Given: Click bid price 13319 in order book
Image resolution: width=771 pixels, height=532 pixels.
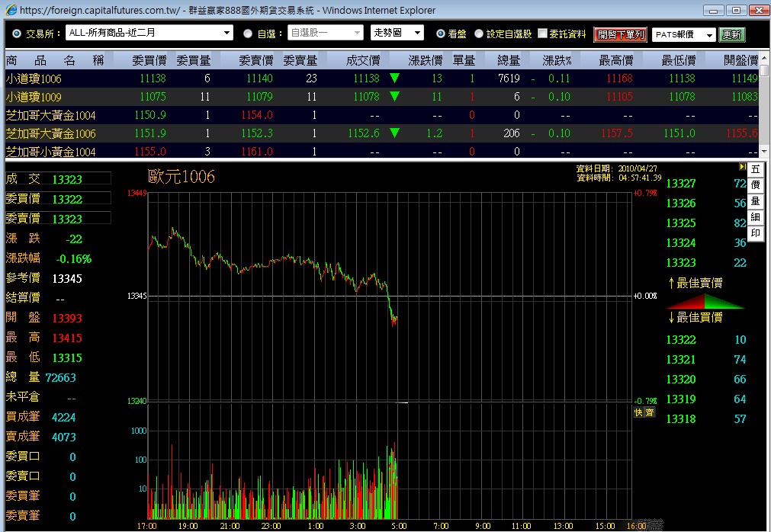Looking at the screenshot, I should tap(681, 399).
